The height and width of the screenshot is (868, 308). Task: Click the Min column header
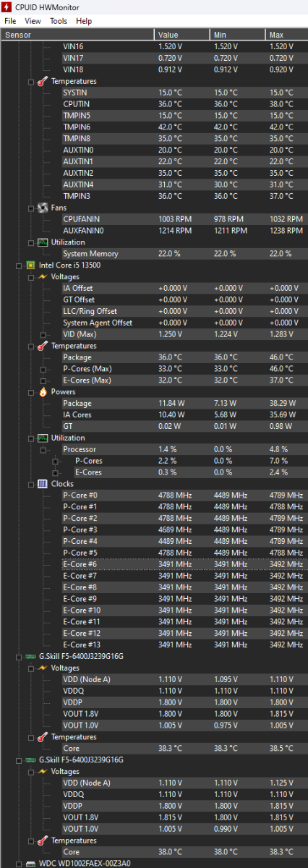(x=238, y=34)
